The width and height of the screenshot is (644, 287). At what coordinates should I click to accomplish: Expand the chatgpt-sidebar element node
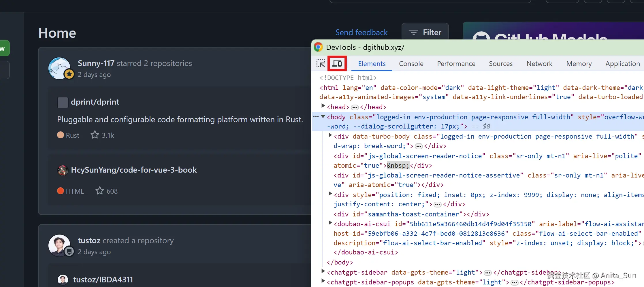tap(323, 271)
